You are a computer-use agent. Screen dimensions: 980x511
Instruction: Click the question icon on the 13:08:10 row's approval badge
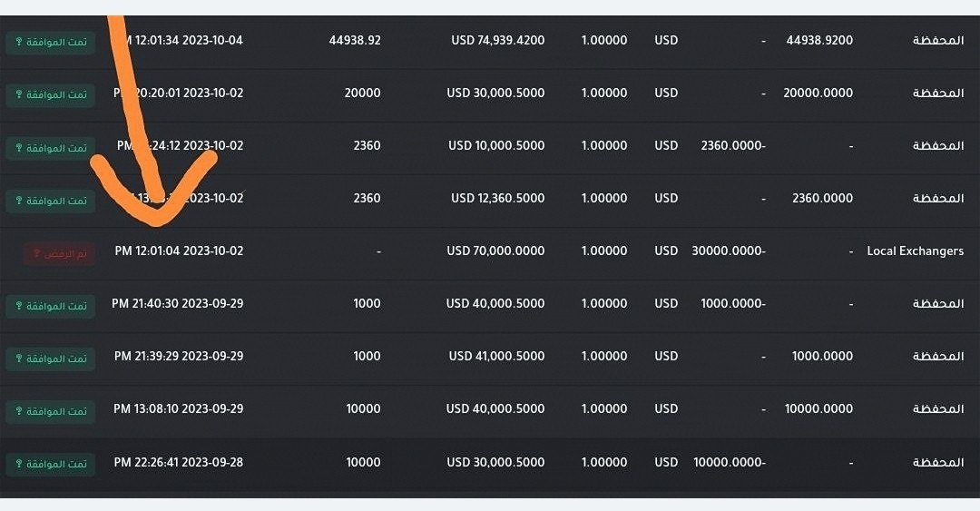tap(16, 411)
